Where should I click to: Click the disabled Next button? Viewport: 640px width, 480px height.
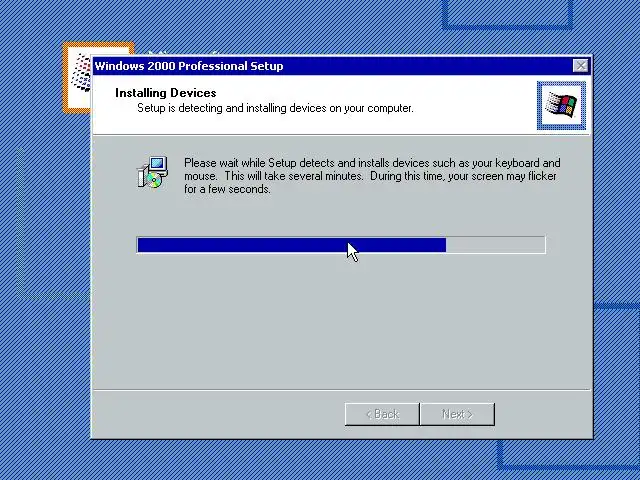[457, 414]
